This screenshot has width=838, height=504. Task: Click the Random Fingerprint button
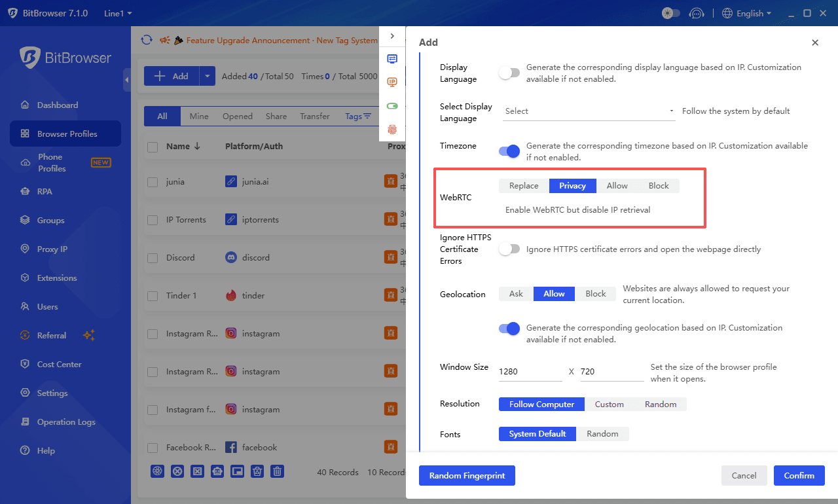(467, 475)
